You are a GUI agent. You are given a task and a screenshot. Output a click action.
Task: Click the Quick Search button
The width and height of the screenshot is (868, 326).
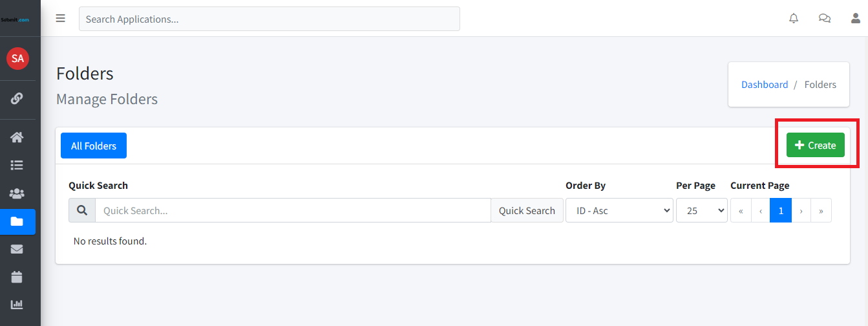[527, 210]
